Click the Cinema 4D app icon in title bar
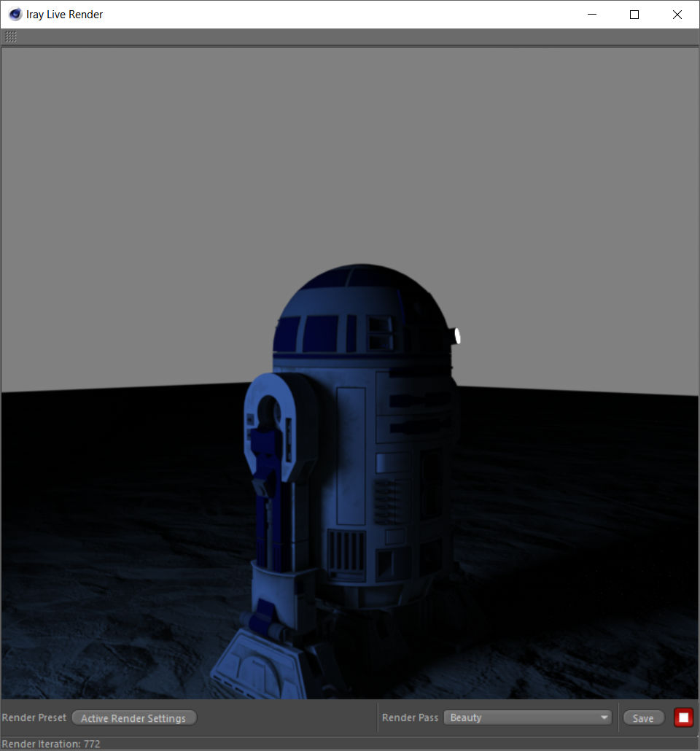This screenshot has width=700, height=751. click(15, 15)
